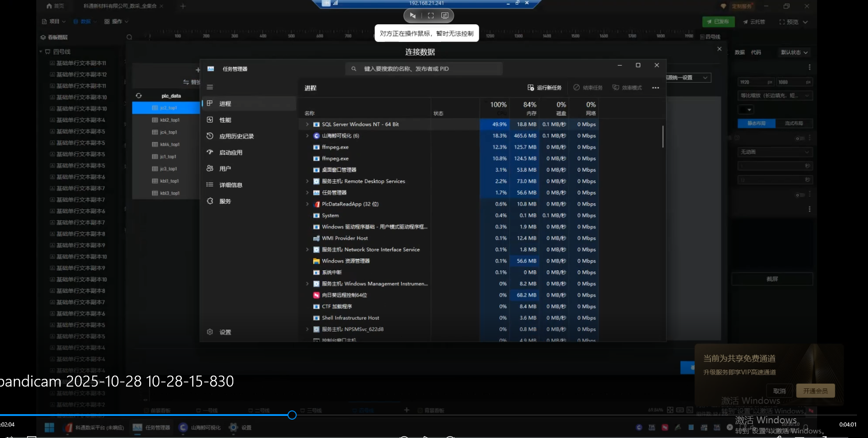Open the Services page in Task Manager

tap(225, 201)
